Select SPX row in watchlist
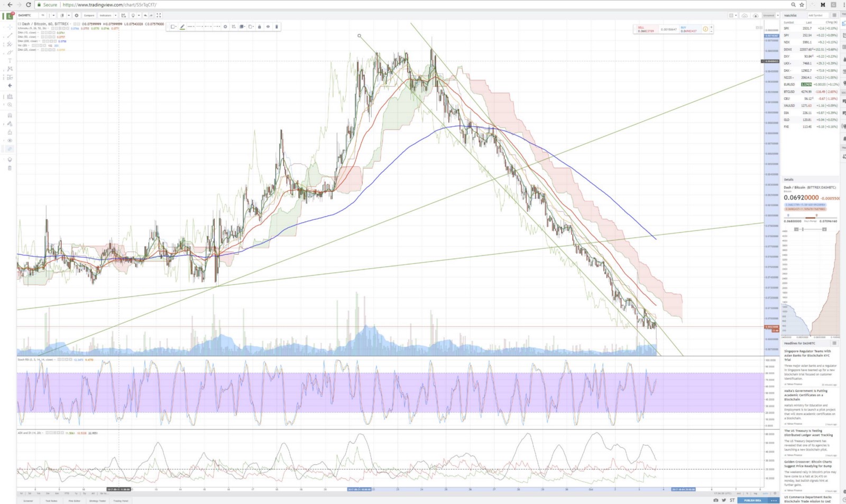 click(810, 28)
